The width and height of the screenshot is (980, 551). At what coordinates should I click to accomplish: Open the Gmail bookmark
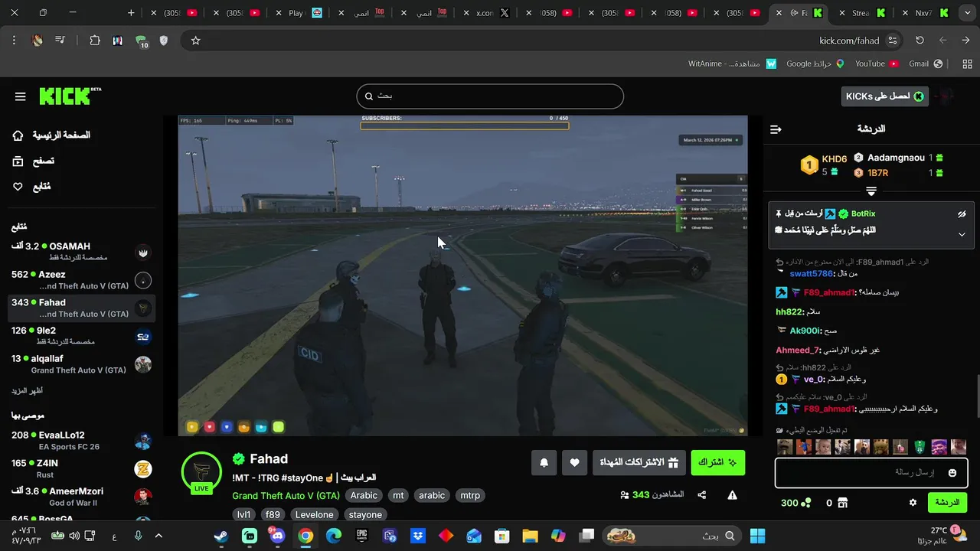click(924, 64)
